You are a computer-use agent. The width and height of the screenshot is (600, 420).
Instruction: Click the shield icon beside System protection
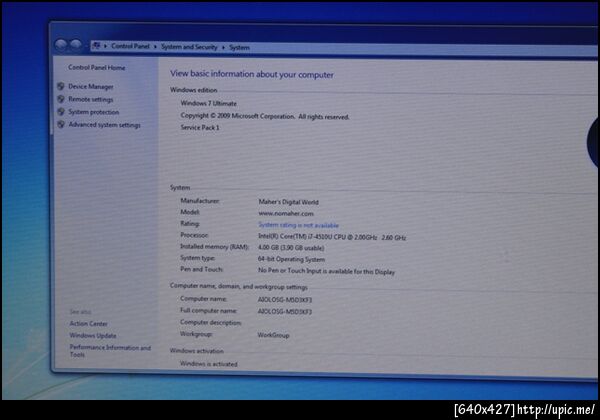point(60,111)
